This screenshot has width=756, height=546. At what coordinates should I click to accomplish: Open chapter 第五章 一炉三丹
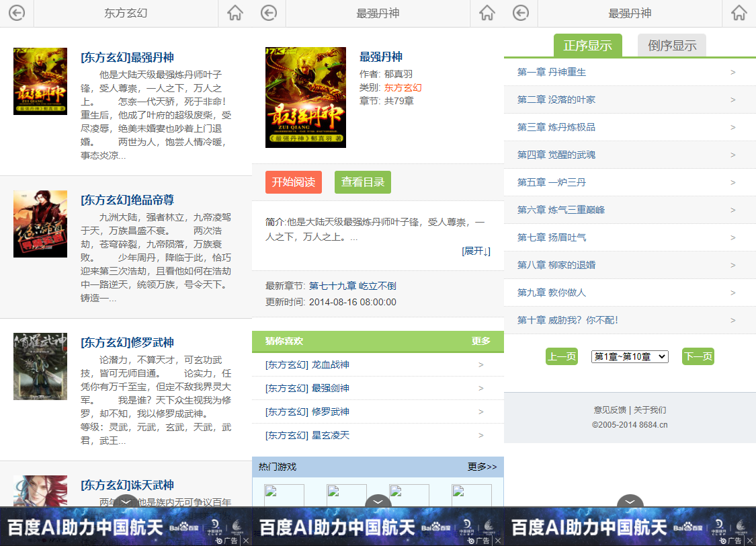click(x=630, y=182)
